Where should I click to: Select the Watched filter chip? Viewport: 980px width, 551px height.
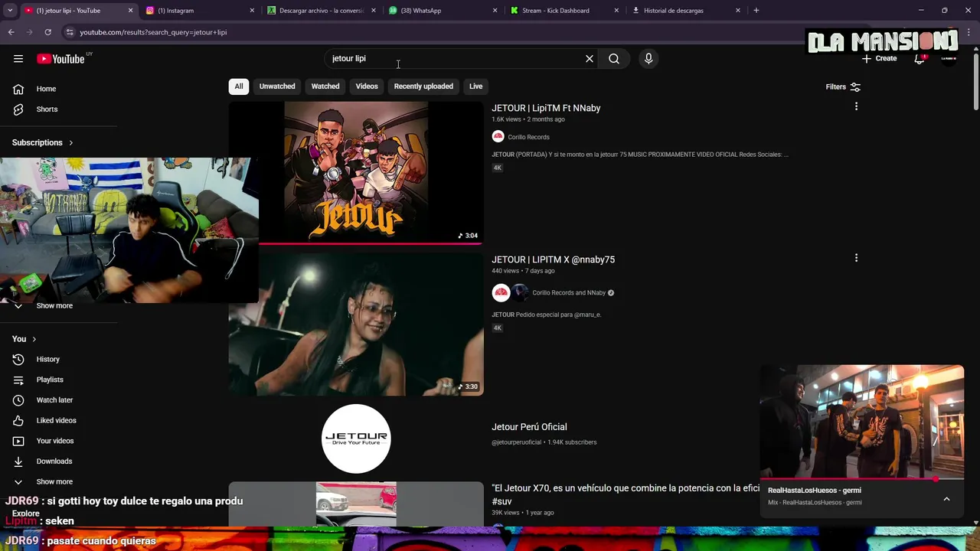tap(325, 86)
